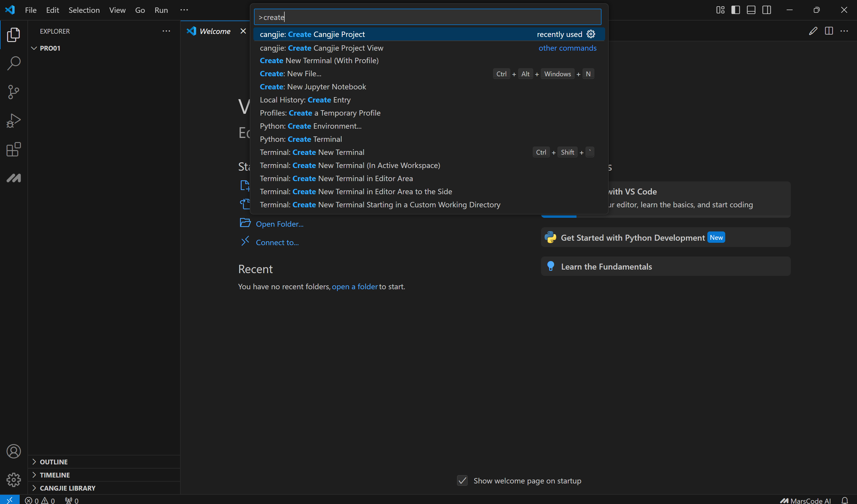857x504 pixels.
Task: Expand the OUTLINE section
Action: pos(103,461)
